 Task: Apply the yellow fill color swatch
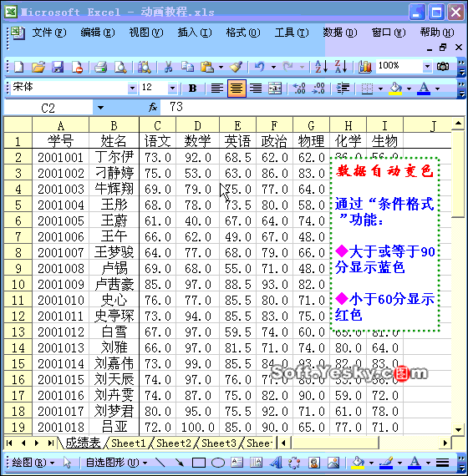click(395, 89)
